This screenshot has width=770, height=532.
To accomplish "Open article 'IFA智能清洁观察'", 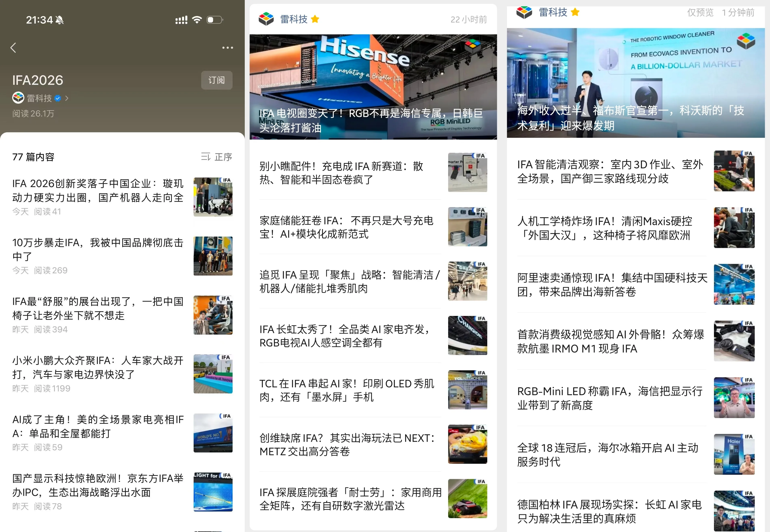I will pos(611,171).
